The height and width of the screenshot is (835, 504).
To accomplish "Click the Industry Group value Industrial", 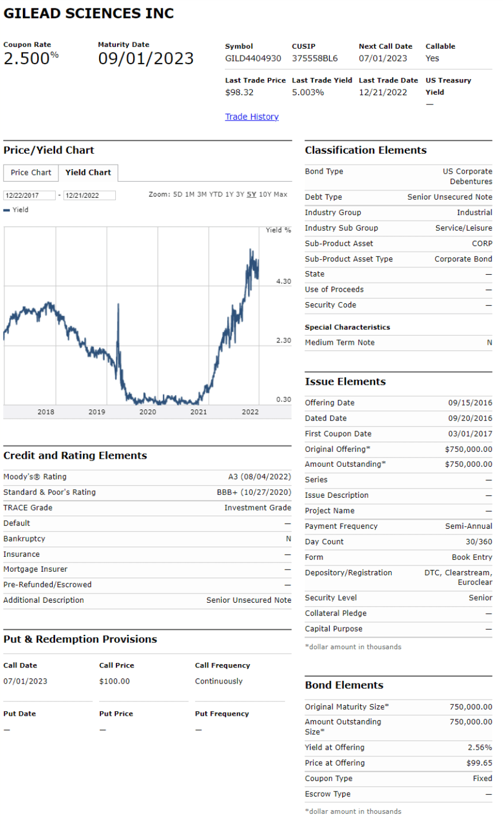I will pyautogui.click(x=475, y=213).
